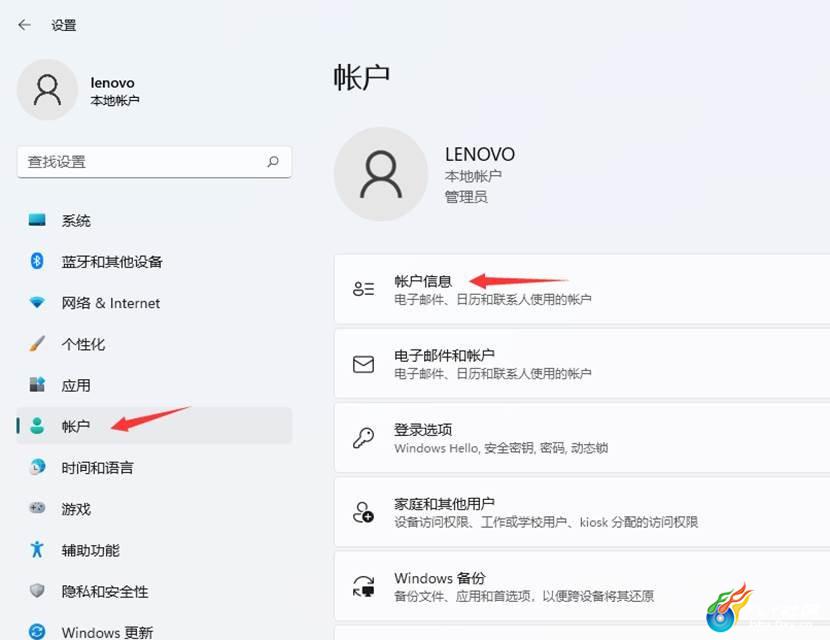Click the 辅助功能 accessibility figure icon
The width and height of the screenshot is (830, 640).
[37, 549]
